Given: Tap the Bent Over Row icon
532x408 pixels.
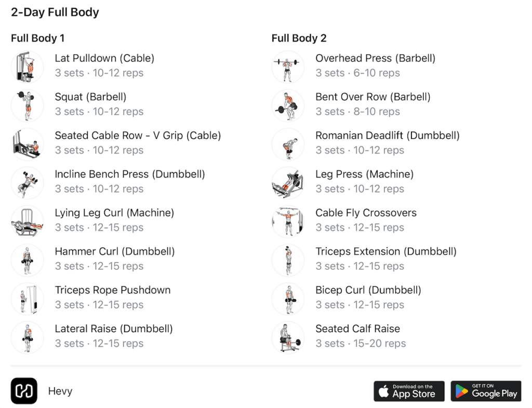Looking at the screenshot, I should [x=288, y=105].
